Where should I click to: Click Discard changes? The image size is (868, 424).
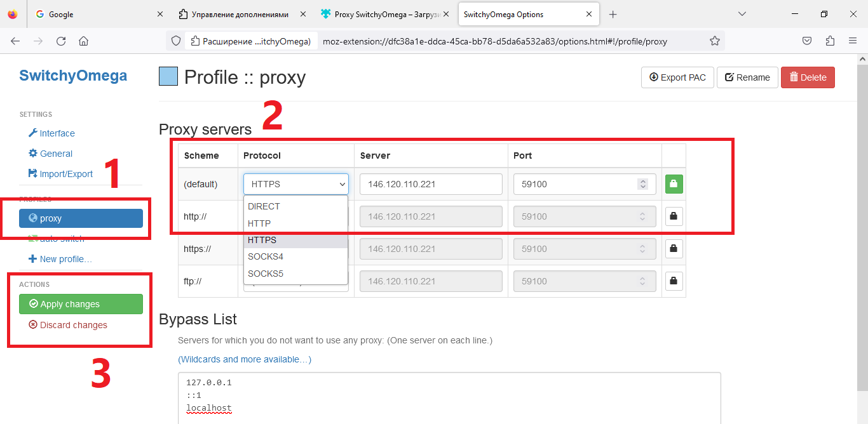pos(68,325)
